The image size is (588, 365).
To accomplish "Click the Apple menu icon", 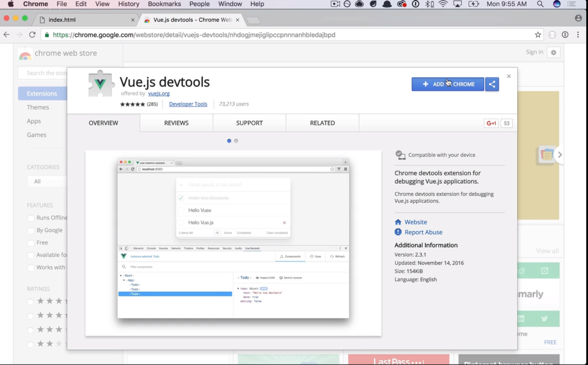I will click(x=11, y=4).
